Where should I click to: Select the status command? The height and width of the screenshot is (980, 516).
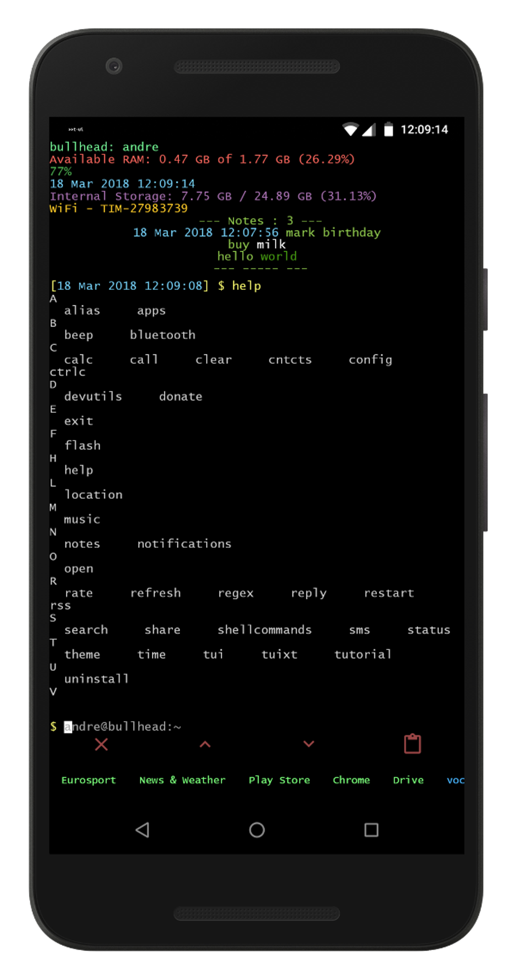tap(428, 630)
